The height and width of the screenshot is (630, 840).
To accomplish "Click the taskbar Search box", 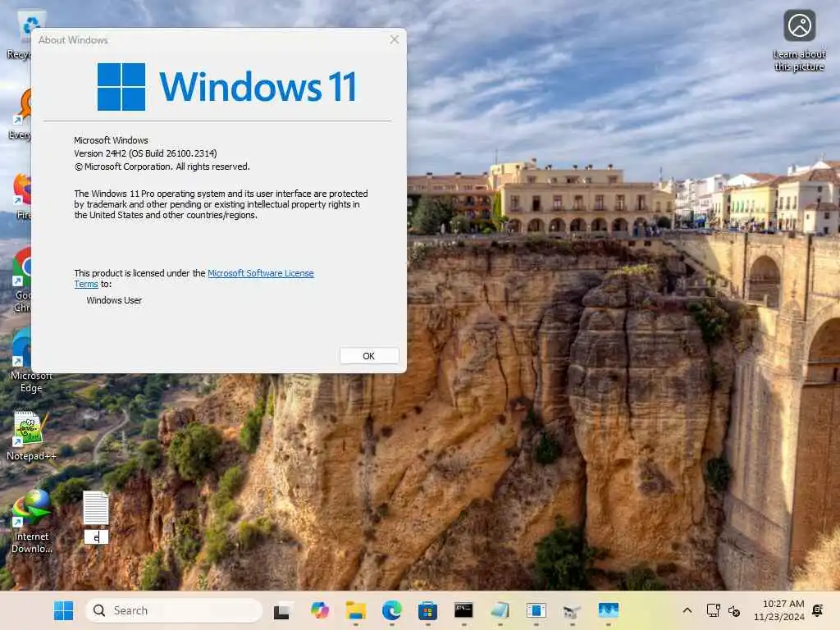I will (x=174, y=610).
